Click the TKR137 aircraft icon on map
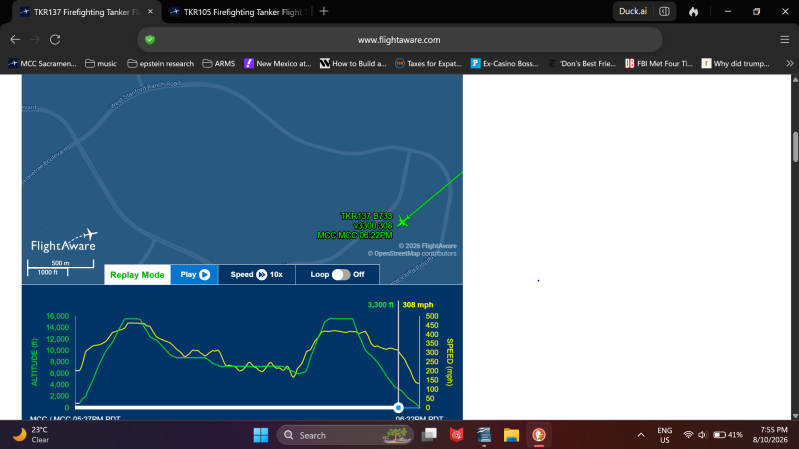799x449 pixels. [403, 221]
